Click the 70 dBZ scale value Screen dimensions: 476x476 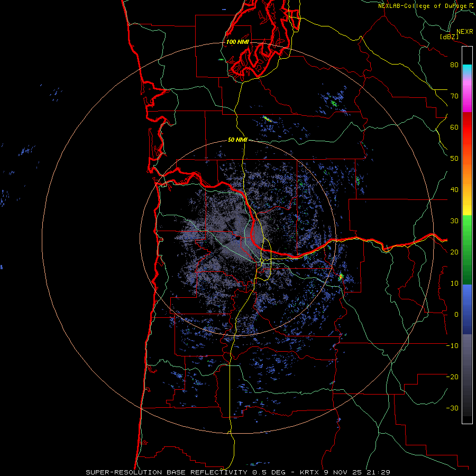[454, 96]
